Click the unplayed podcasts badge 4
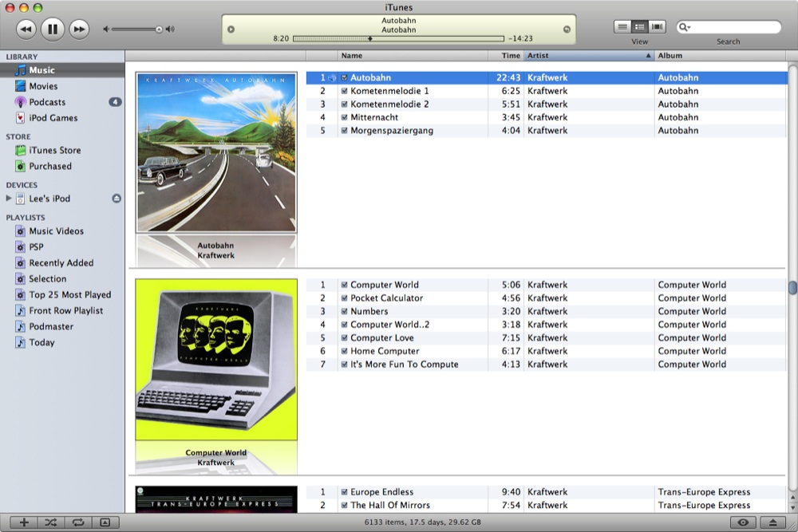The width and height of the screenshot is (798, 532). (x=115, y=102)
